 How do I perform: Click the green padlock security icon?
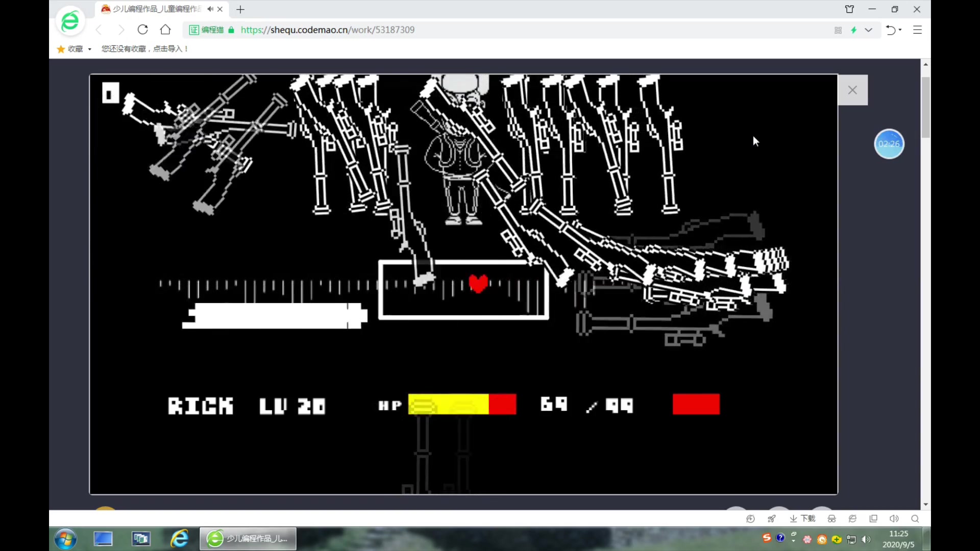click(x=231, y=30)
